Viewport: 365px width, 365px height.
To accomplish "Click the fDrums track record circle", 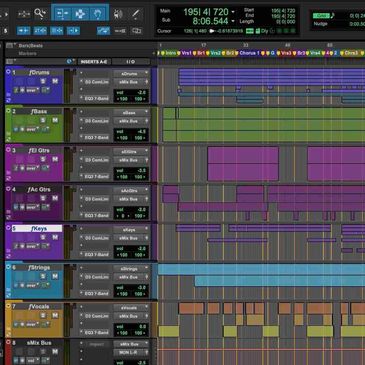I will point(8,72).
